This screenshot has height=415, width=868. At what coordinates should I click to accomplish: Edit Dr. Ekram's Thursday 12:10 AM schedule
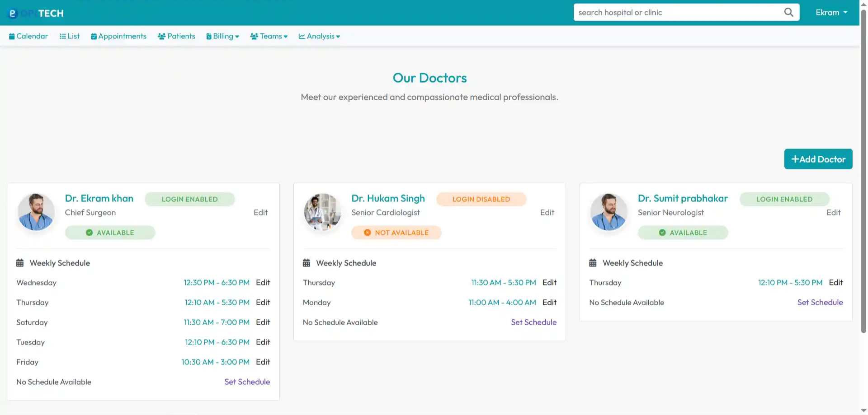coord(263,302)
